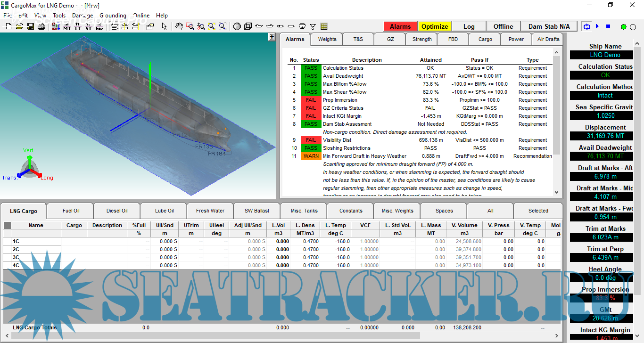Create a new file with toolbar icon
This screenshot has width=644, height=343.
coord(8,27)
